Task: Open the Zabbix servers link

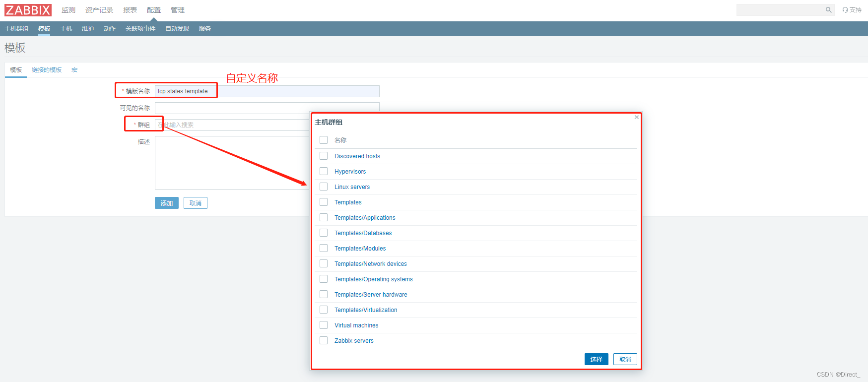Action: click(354, 341)
